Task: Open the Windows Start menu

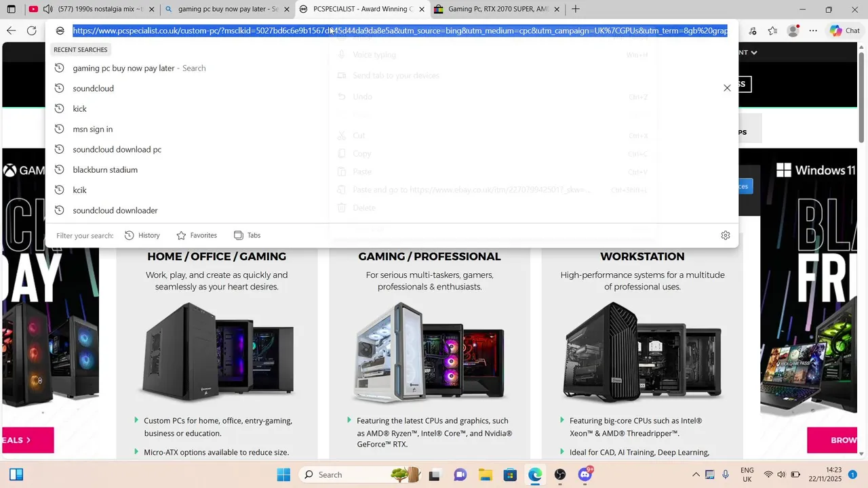Action: coord(283,474)
